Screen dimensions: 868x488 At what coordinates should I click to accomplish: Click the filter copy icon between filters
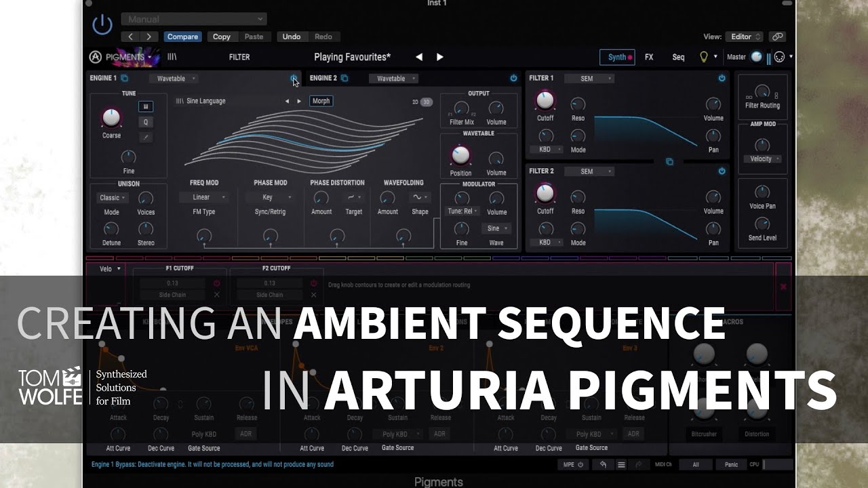tap(669, 161)
